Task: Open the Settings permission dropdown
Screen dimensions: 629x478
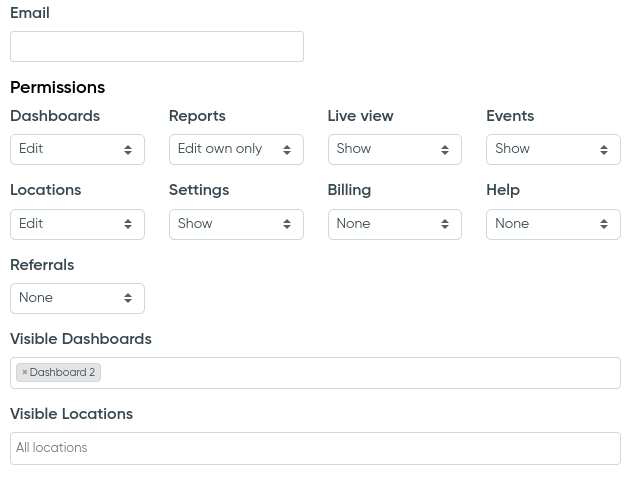Action: click(x=236, y=224)
